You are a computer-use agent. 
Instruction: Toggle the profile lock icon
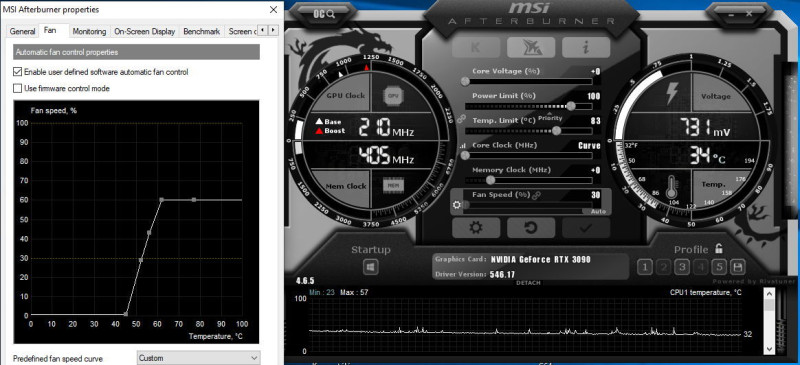point(718,249)
